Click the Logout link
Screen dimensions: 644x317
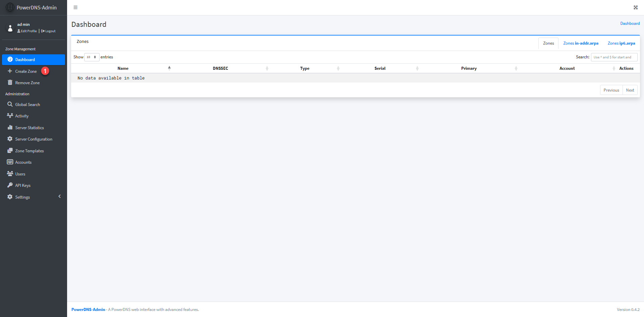pyautogui.click(x=49, y=31)
